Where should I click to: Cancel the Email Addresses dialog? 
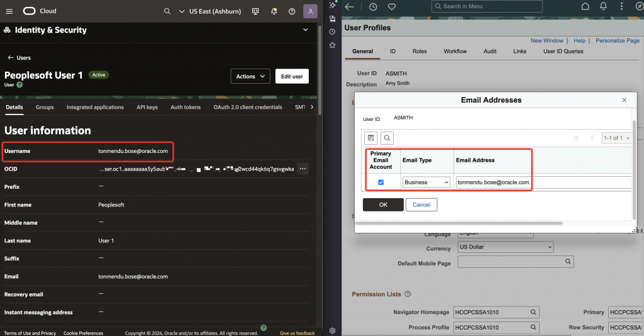421,204
